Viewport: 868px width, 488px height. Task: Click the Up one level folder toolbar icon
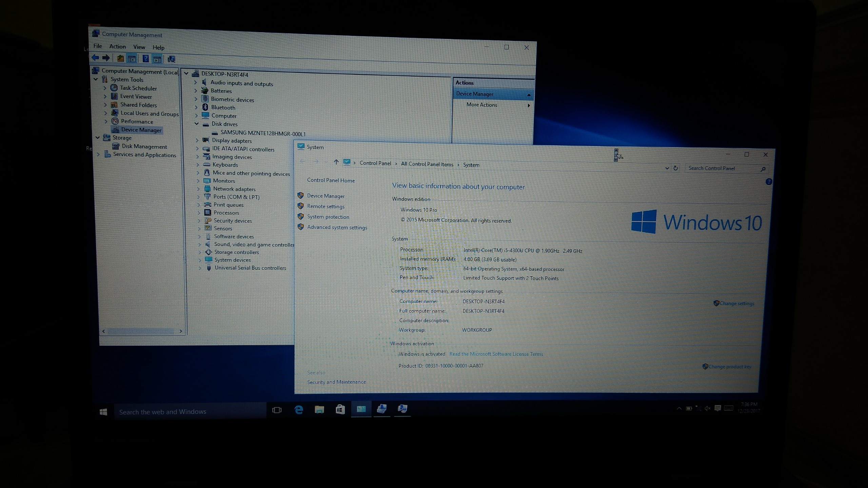[x=120, y=58]
